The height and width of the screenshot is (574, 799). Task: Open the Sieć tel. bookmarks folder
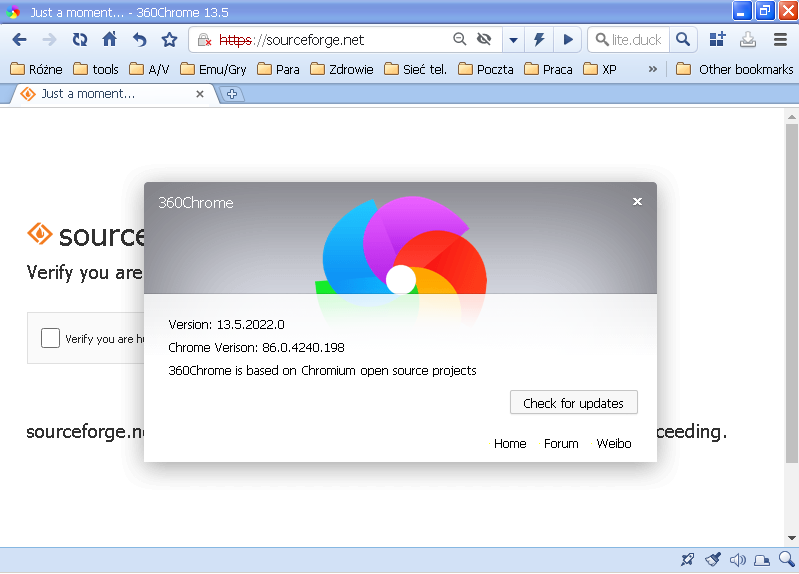click(415, 69)
